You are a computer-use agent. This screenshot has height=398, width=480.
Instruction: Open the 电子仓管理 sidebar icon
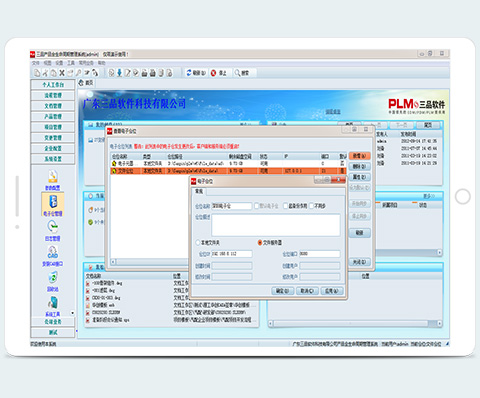click(x=53, y=205)
